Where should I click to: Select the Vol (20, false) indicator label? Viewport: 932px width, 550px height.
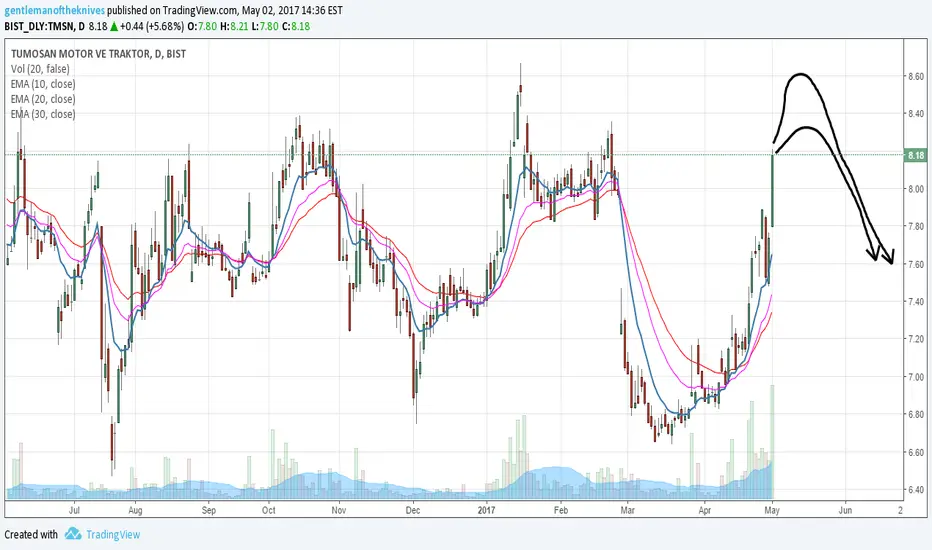coord(40,69)
